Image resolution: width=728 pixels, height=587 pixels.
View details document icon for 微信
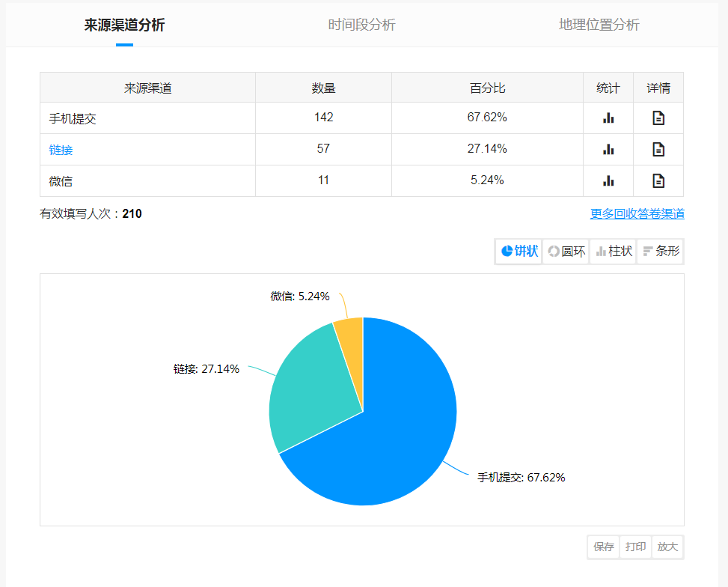point(658,180)
